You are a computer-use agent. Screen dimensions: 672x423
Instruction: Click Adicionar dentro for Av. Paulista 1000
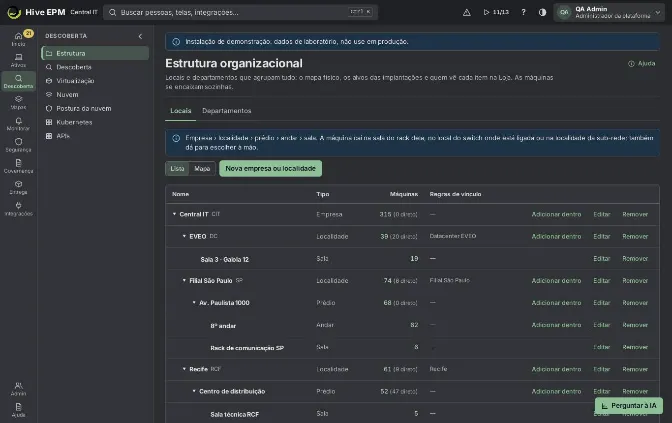[556, 303]
